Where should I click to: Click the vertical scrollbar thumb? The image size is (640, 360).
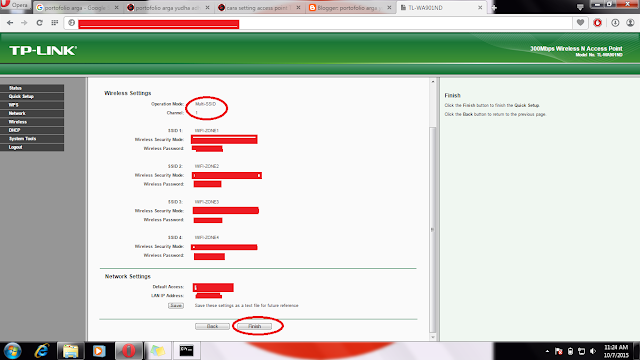click(433, 230)
